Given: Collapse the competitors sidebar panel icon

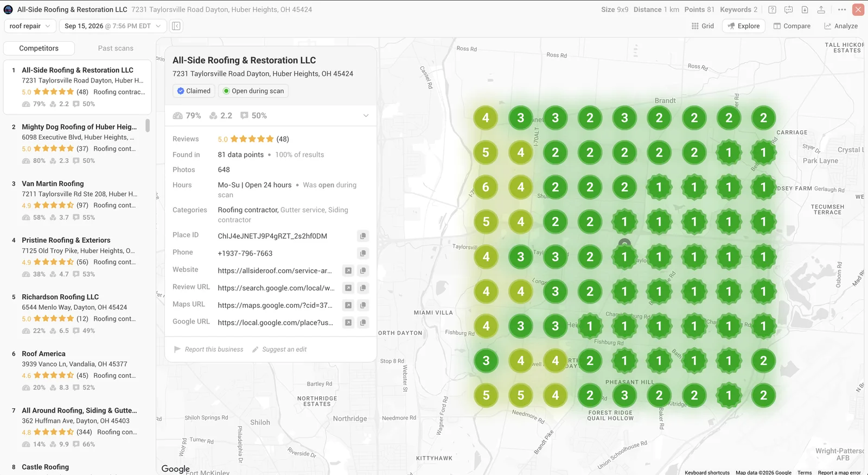Looking at the screenshot, I should 176,26.
